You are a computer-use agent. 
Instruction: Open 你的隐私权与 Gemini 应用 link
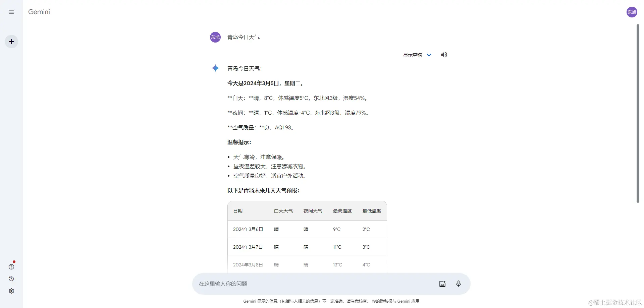395,301
